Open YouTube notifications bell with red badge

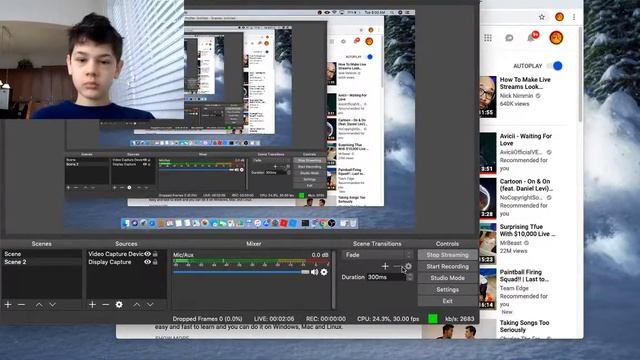[532, 37]
